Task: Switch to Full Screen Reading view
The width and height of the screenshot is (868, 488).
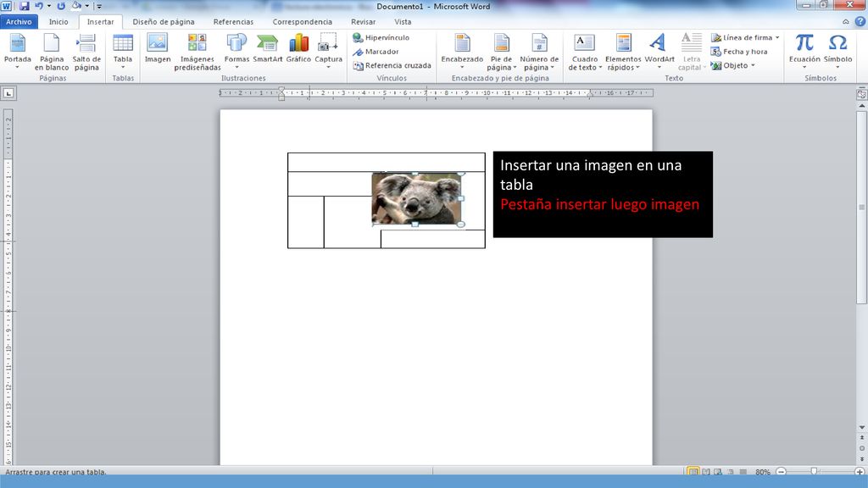Action: 706,472
